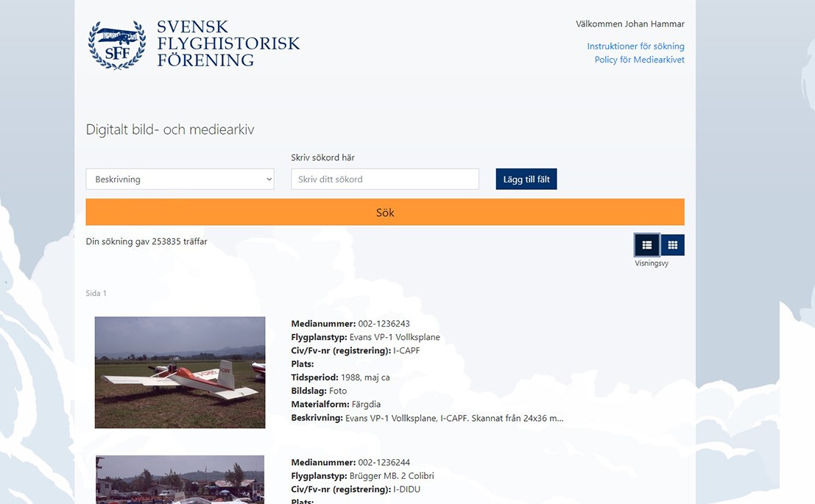Viewport: 815px width, 504px height.
Task: Open the Beskrivning field dropdown
Action: (180, 180)
